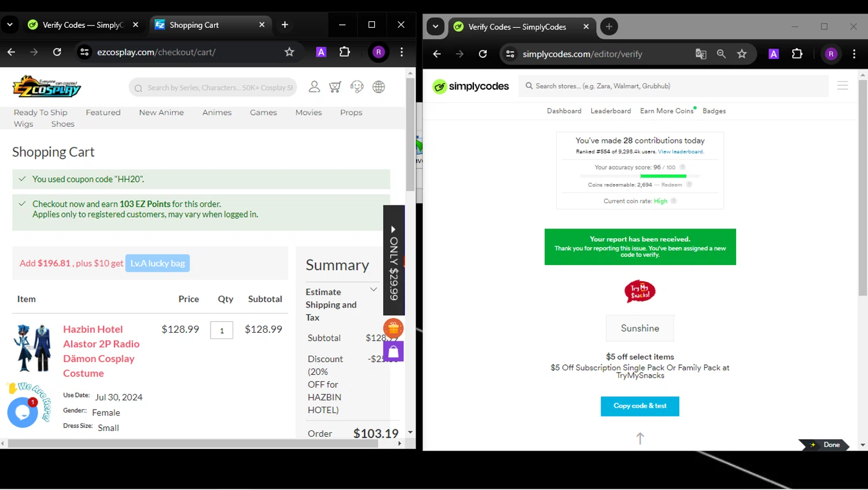868x490 pixels.
Task: Open the language globe icon on EZCosplay
Action: [x=378, y=87]
